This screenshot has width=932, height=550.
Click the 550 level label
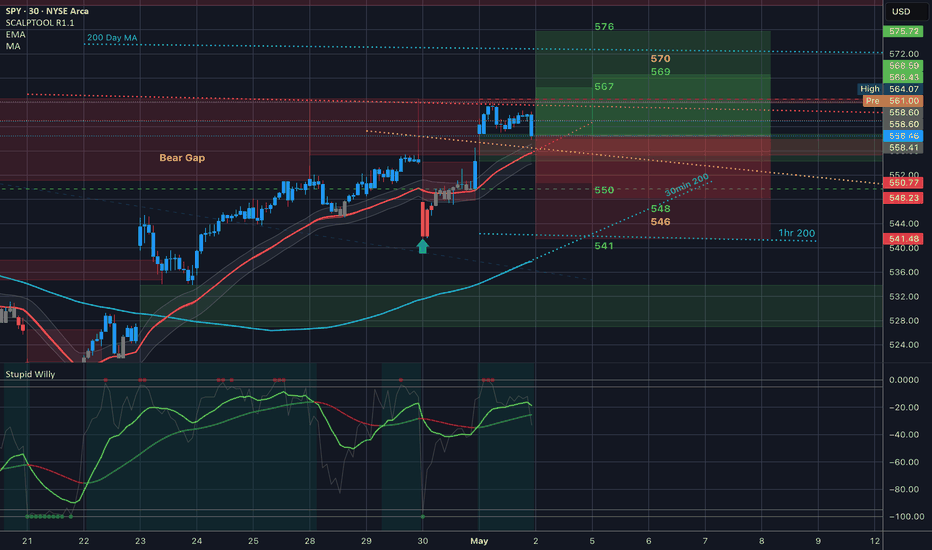(x=604, y=190)
